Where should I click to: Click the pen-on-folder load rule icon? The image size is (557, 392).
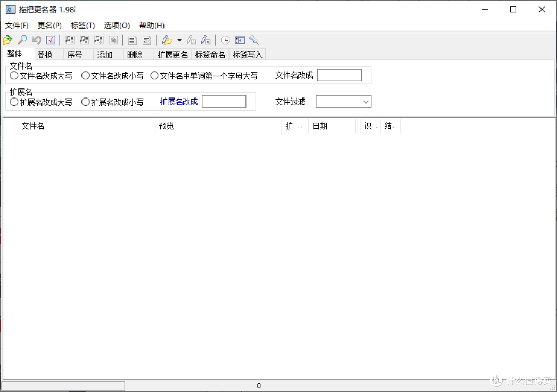coord(167,40)
